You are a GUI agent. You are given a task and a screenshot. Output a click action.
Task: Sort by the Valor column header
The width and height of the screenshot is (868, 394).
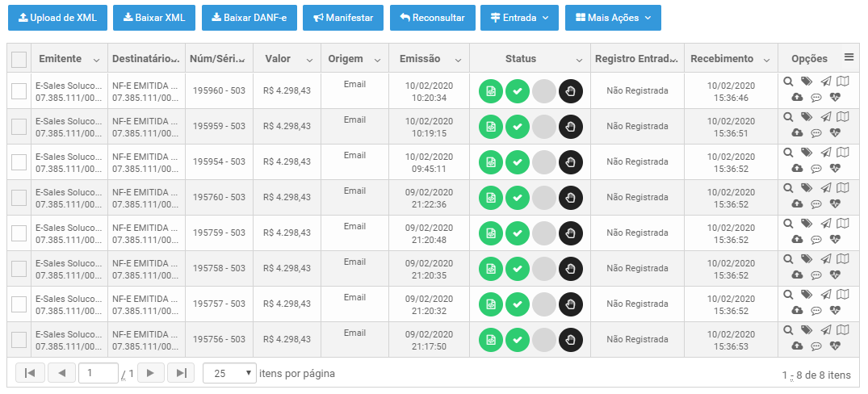click(x=278, y=59)
